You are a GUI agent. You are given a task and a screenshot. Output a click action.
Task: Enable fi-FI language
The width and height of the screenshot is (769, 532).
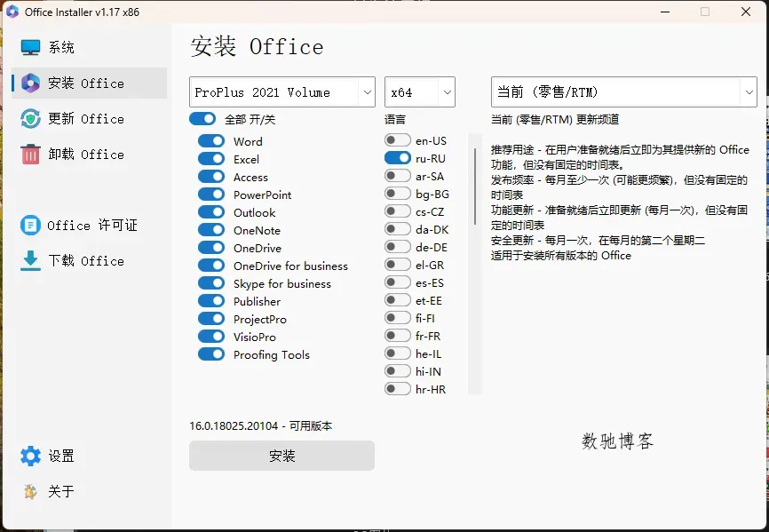click(x=398, y=318)
